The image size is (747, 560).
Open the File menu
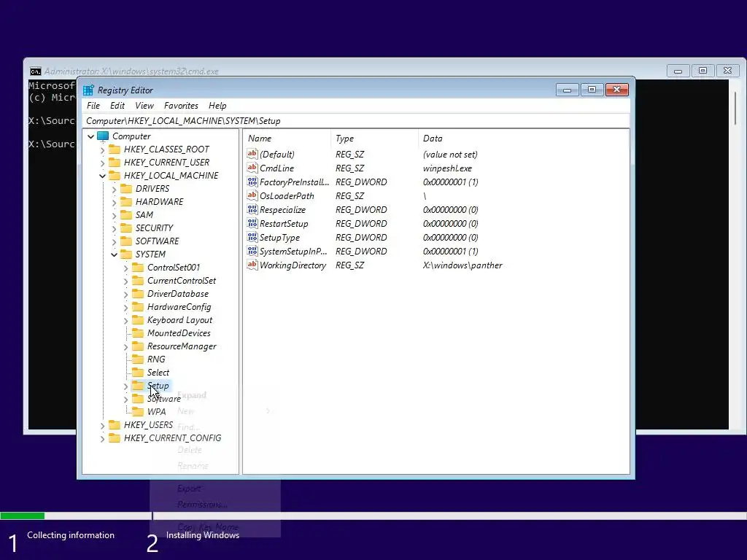pyautogui.click(x=93, y=106)
